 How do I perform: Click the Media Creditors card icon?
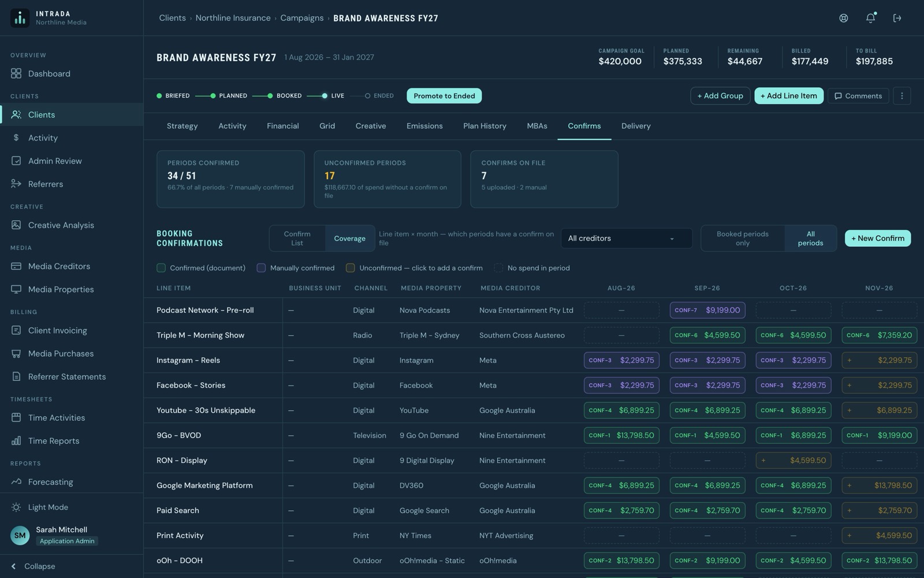pos(16,266)
